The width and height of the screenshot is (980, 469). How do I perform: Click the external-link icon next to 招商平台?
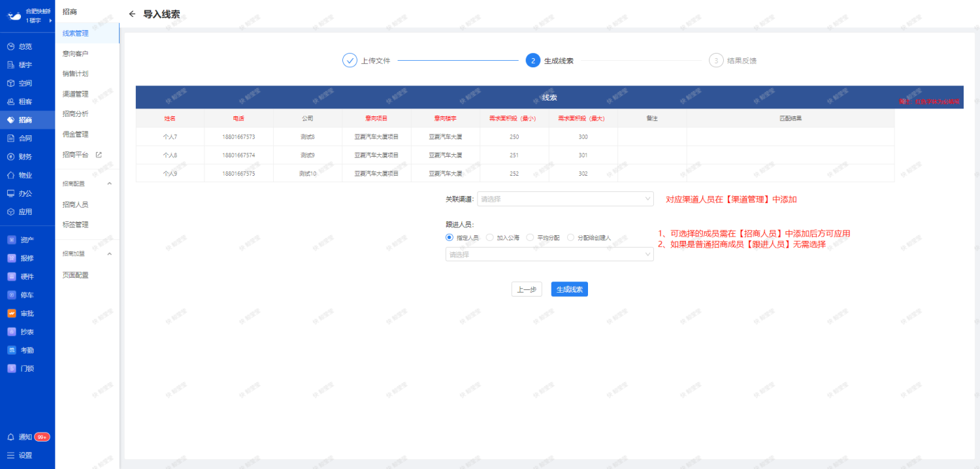99,155
